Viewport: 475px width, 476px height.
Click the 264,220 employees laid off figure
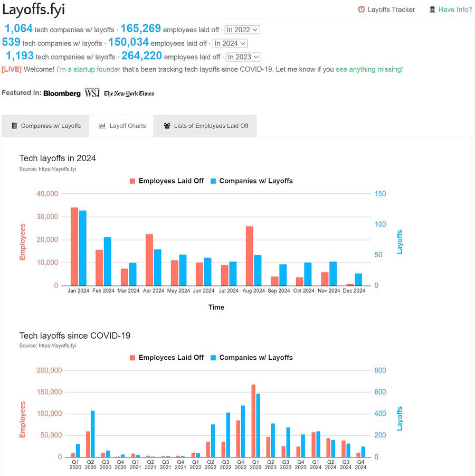coord(141,56)
